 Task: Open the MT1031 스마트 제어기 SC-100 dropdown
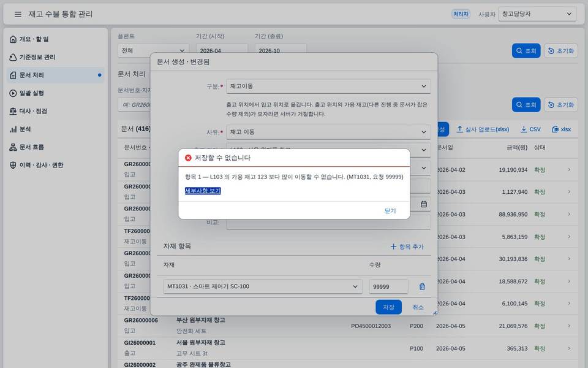point(263,286)
